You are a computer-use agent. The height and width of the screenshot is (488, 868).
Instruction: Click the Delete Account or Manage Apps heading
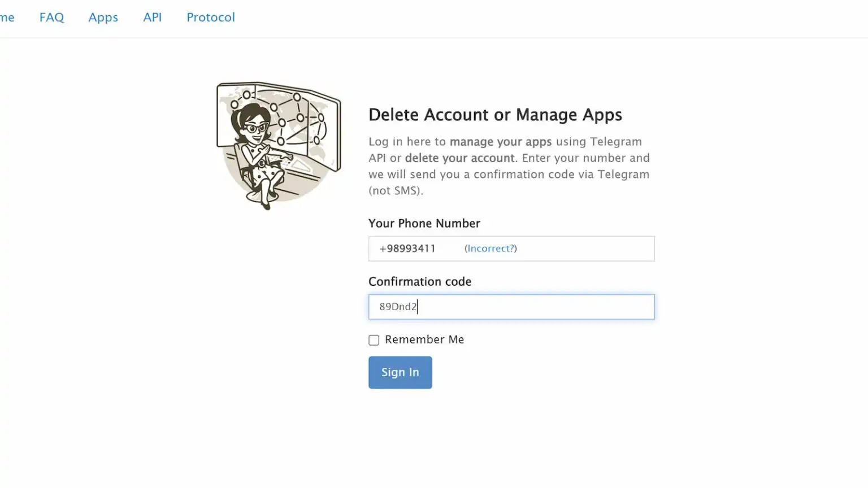[495, 115]
